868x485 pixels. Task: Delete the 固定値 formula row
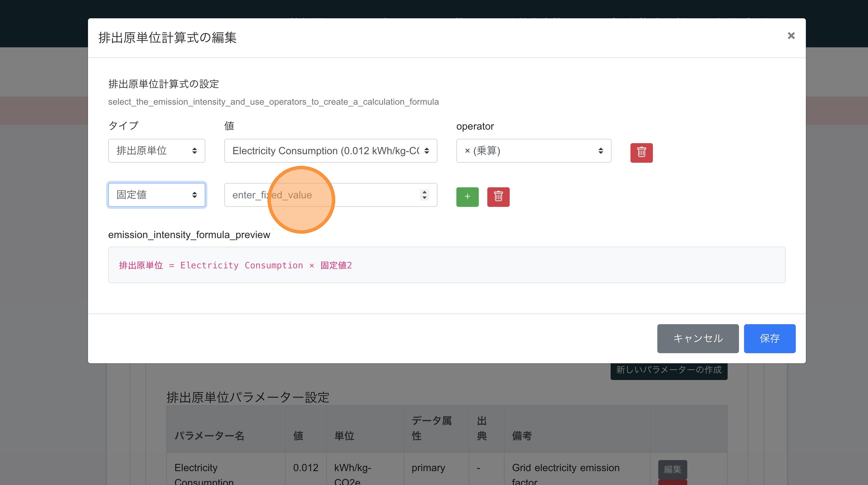[x=498, y=197]
